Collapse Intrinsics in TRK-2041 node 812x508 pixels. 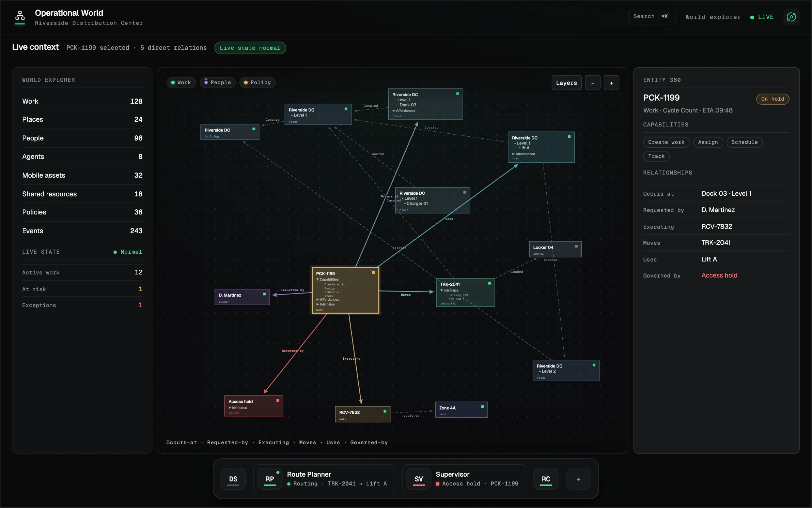449,290
